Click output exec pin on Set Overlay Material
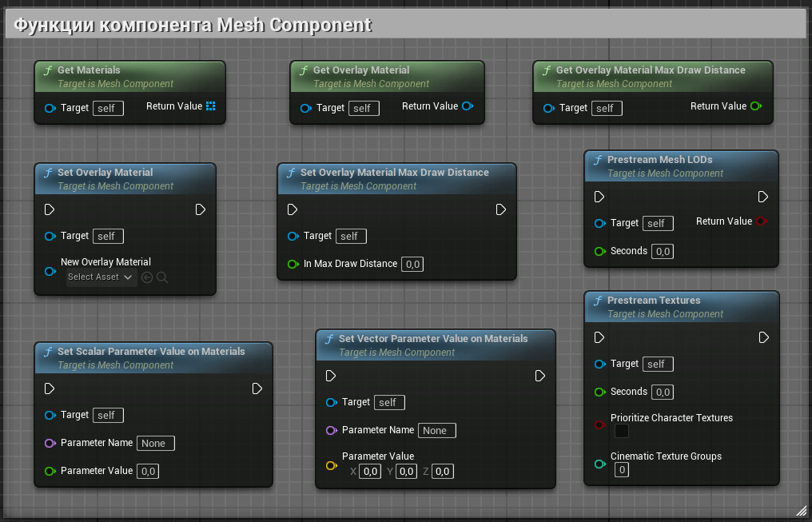Viewport: 812px width, 522px height. [201, 209]
